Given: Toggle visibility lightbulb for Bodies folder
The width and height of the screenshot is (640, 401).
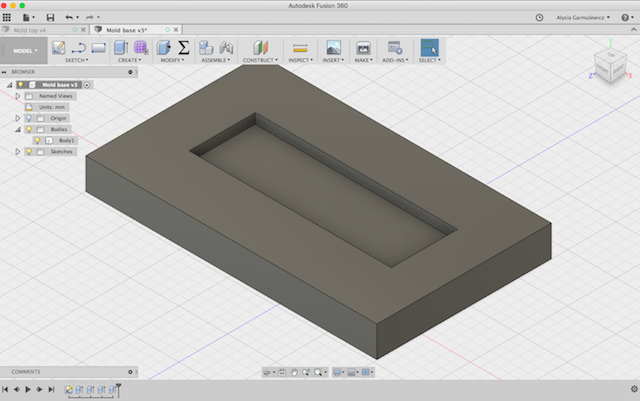Looking at the screenshot, I should click(29, 129).
